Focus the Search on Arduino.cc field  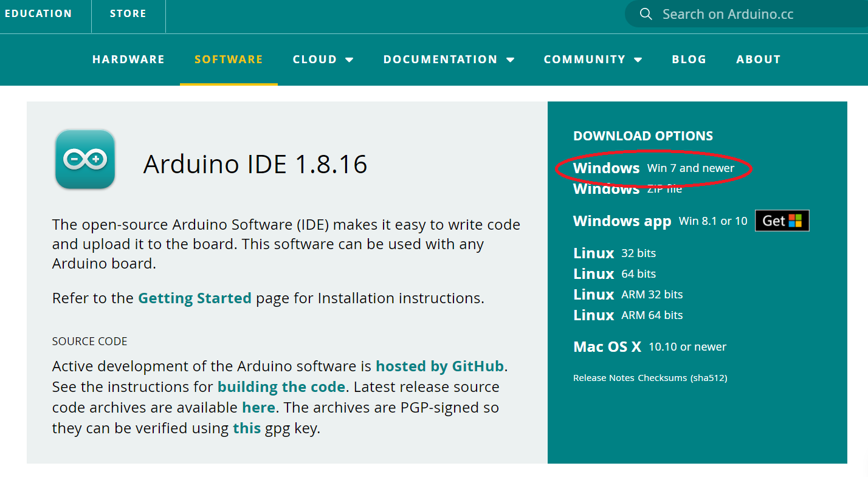[746, 14]
